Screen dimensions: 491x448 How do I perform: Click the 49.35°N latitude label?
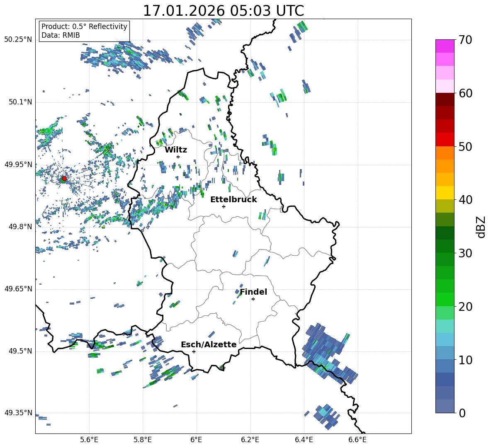18,413
